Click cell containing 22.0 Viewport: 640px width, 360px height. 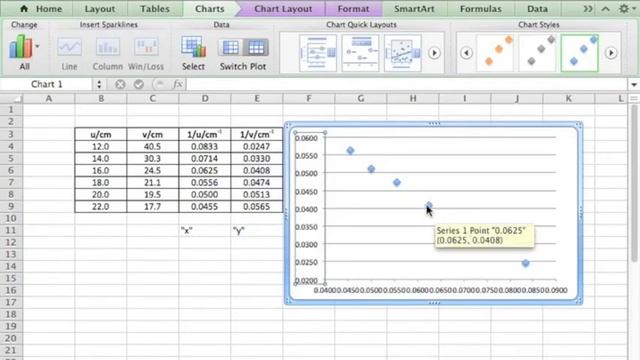point(101,207)
